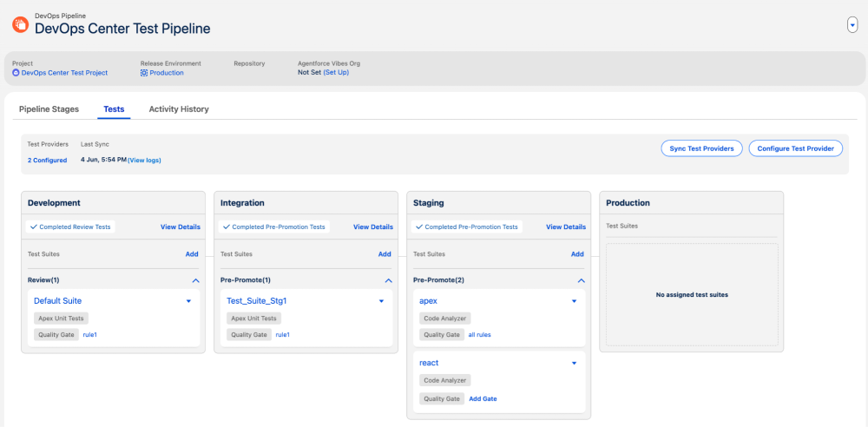This screenshot has width=868, height=427.
Task: Click the DevOps Center Test Pipeline title
Action: [x=122, y=29]
